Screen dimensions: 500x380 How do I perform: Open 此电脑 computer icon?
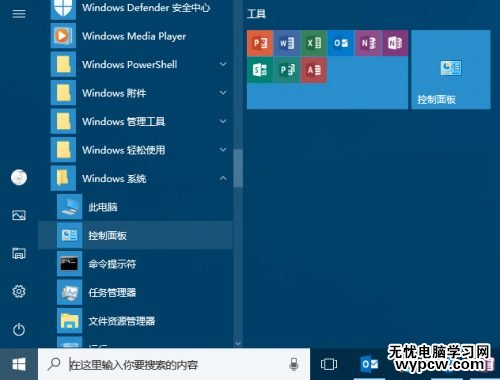click(x=70, y=207)
